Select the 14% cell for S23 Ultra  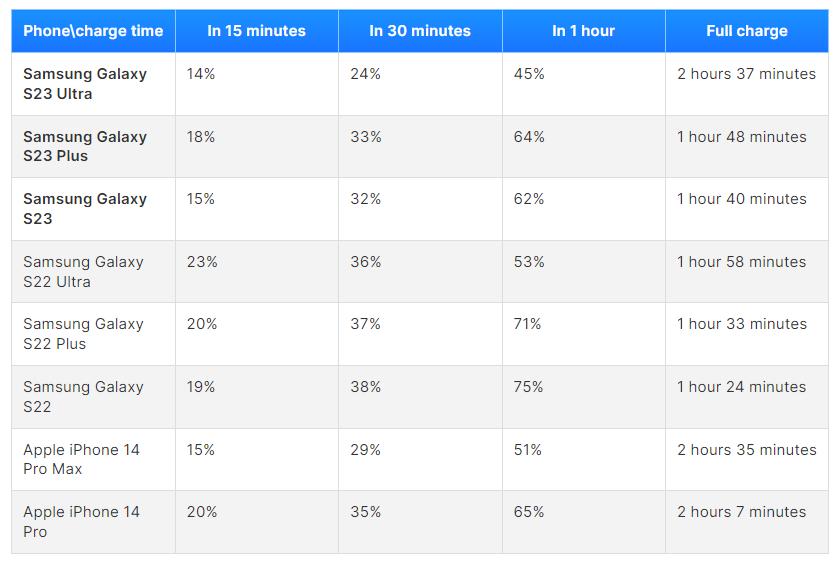(x=200, y=74)
